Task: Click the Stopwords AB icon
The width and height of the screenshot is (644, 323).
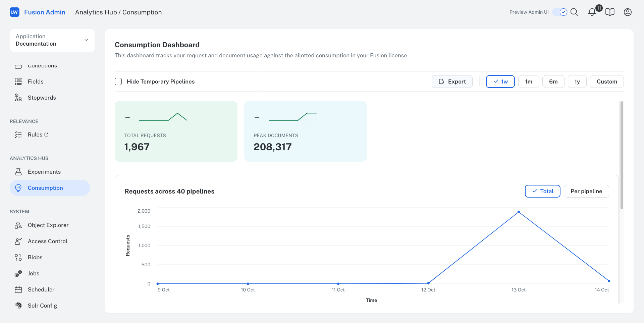Action: pyautogui.click(x=18, y=98)
